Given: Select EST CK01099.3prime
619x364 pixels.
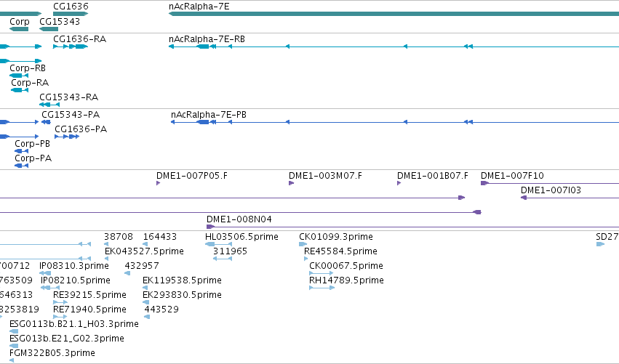Looking at the screenshot, I should (336, 237).
